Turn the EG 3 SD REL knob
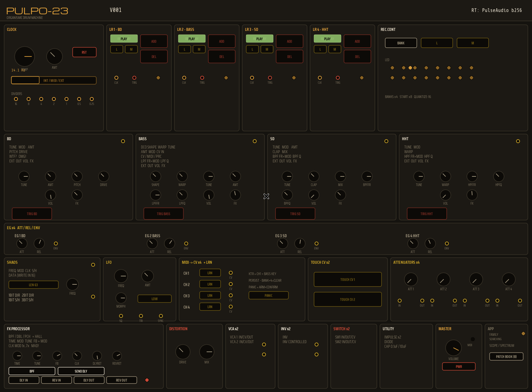Viewport: 532px width, 392px height. point(300,244)
